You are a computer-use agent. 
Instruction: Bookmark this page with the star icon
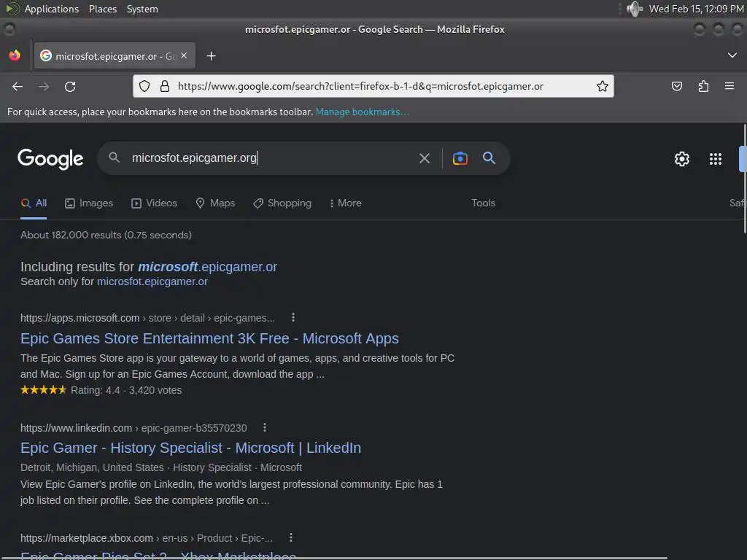click(602, 86)
